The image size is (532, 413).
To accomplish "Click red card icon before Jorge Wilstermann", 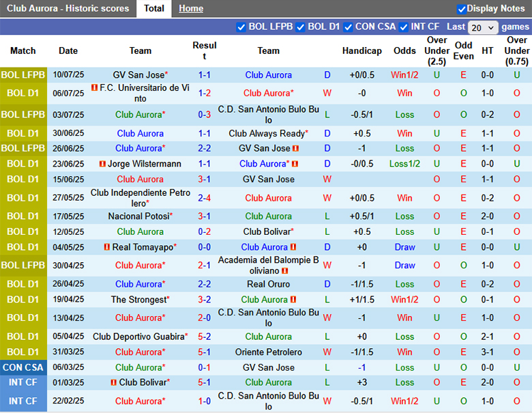I will tap(102, 164).
